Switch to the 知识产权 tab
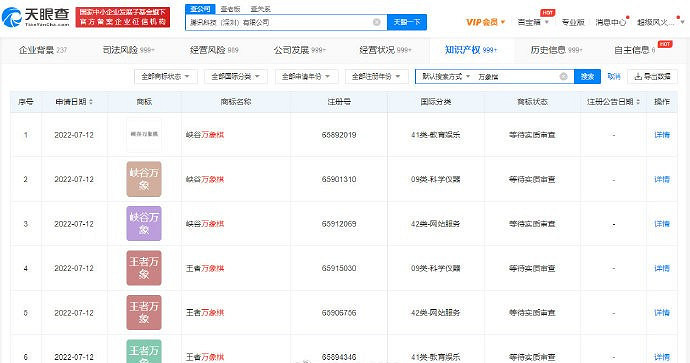This screenshot has width=690, height=363. pos(470,50)
